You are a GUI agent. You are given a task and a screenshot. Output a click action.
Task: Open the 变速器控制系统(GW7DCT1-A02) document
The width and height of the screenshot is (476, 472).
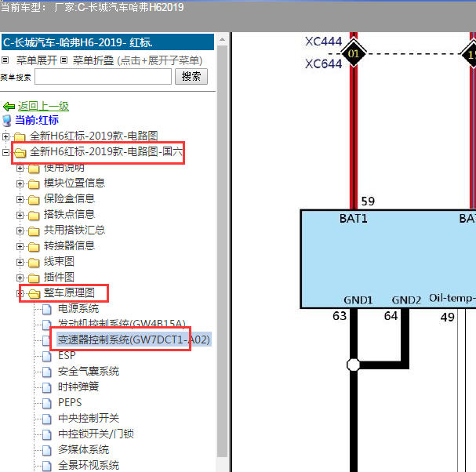click(134, 339)
